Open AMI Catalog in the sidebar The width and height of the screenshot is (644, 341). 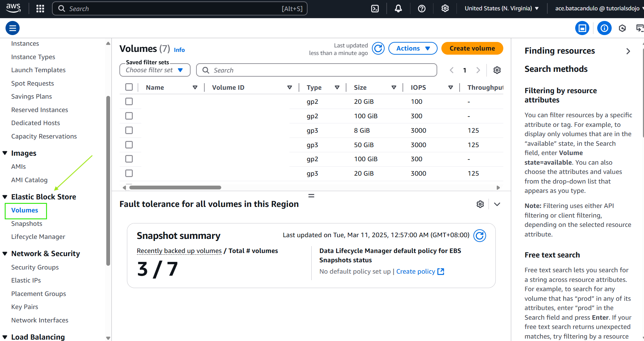[30, 180]
